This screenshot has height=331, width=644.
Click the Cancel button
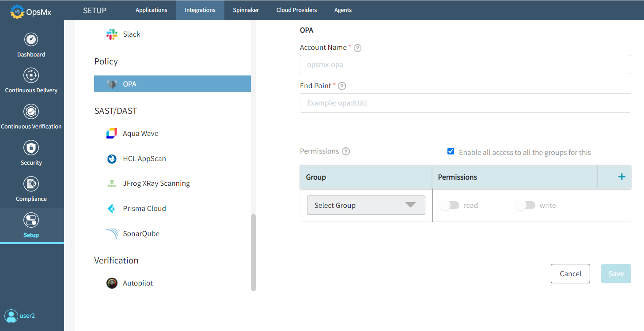[570, 273]
